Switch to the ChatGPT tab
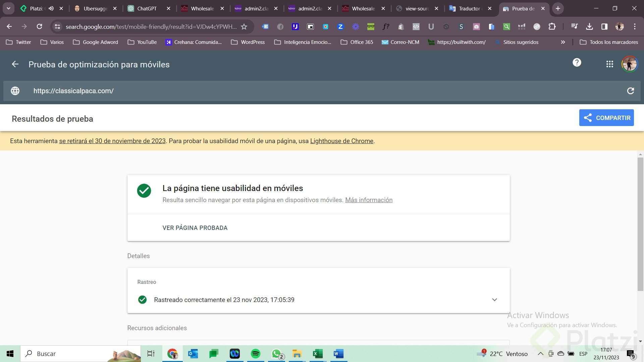 point(147,8)
